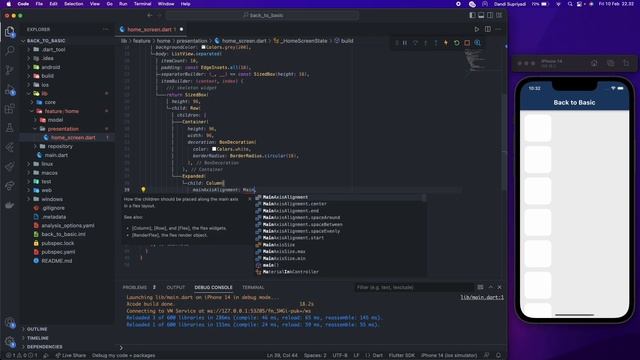Click iPhone 14 device selector in status bar

449,355
